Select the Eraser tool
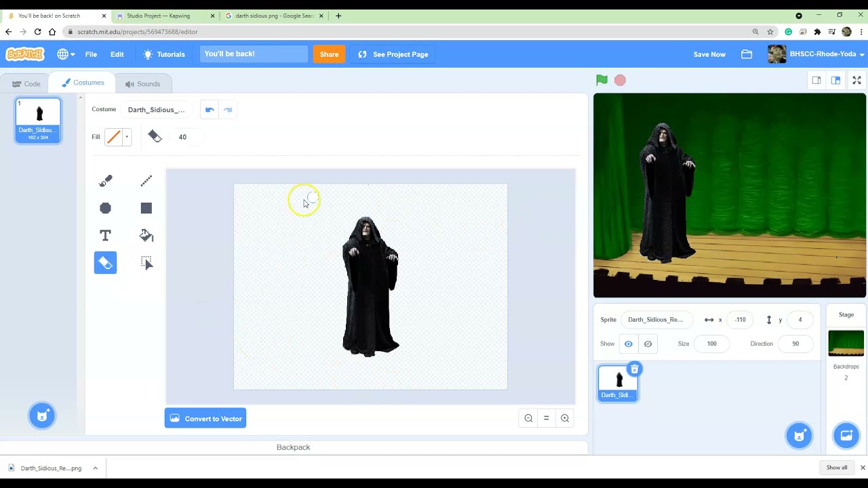 point(105,262)
